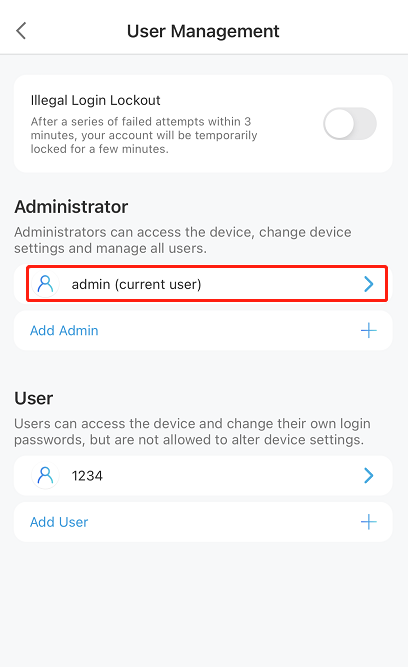The height and width of the screenshot is (667, 408).
Task: Expand user 1234 with its chevron arrow
Action: pos(368,475)
